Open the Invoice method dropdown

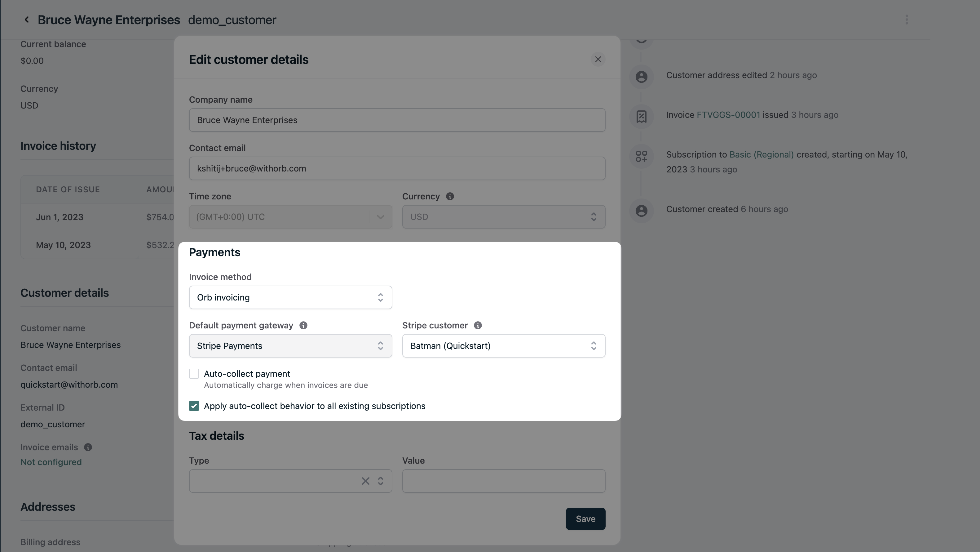coord(290,298)
